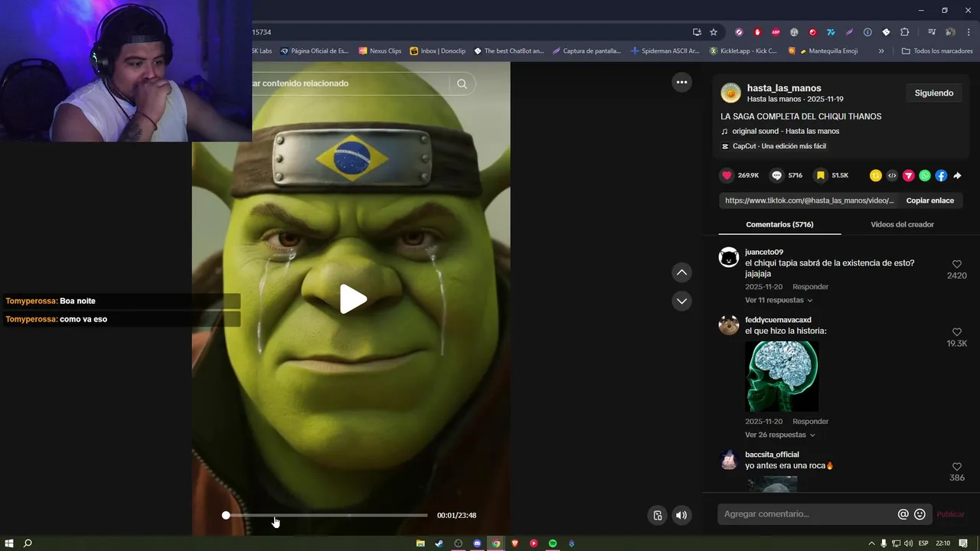The height and width of the screenshot is (551, 980).
Task: Like juanceto09's comment
Action: click(x=957, y=265)
